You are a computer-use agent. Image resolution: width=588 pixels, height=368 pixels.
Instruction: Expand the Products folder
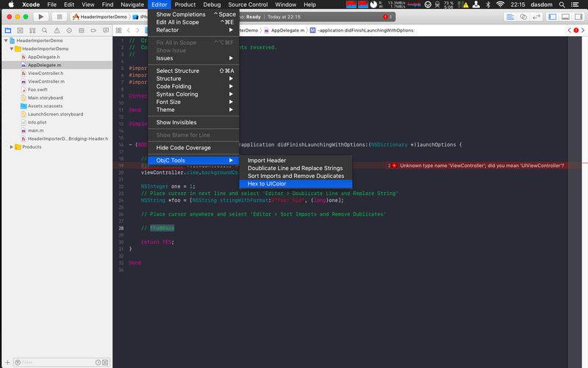12,146
